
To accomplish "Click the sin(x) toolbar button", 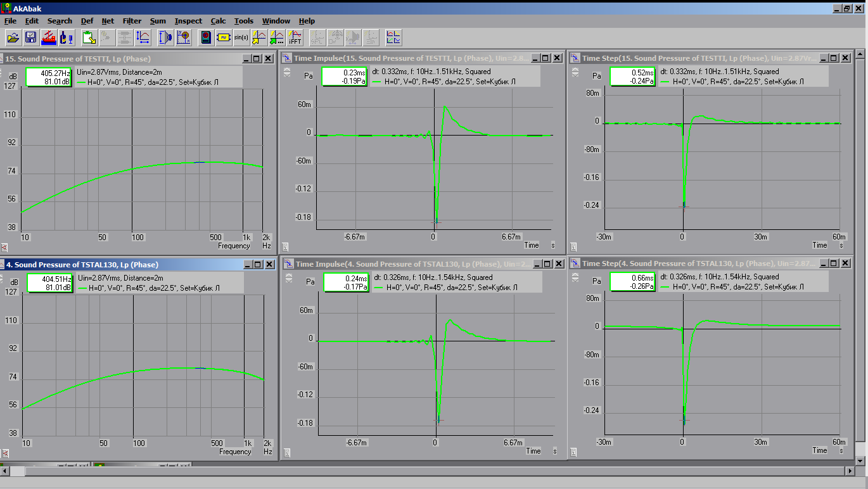I will pos(241,38).
